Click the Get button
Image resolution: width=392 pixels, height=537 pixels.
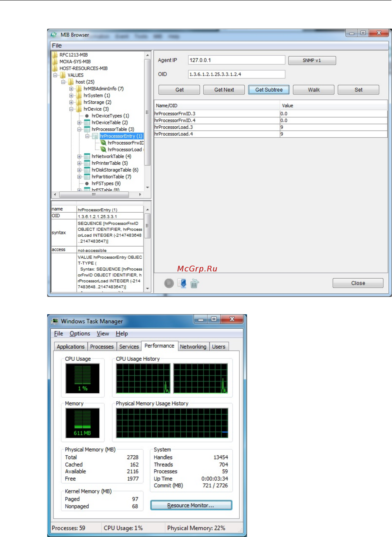click(x=179, y=90)
